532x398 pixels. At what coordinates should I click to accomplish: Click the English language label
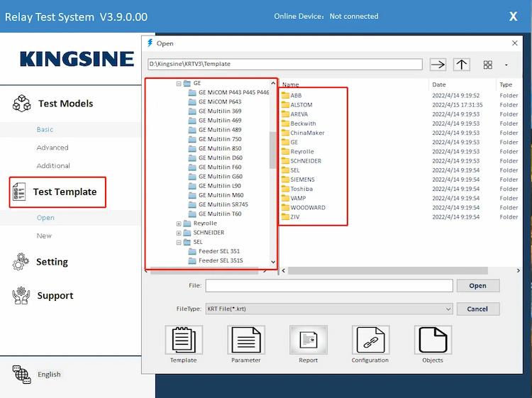pyautogui.click(x=49, y=375)
